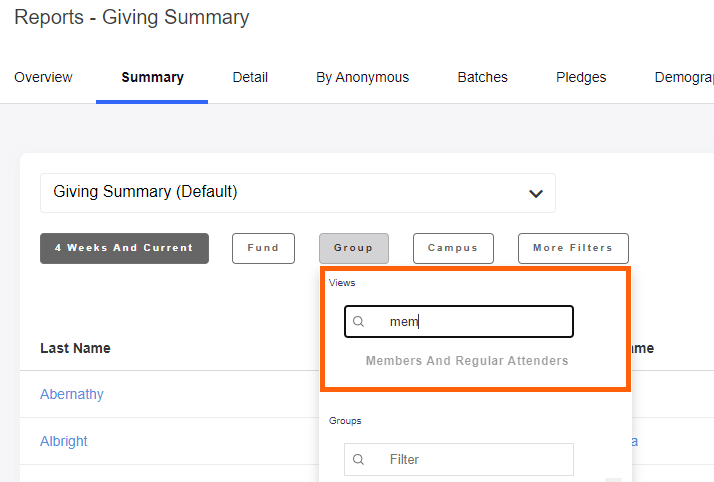Click the magnifier icon in Groups filter
The width and height of the screenshot is (714, 482).
359,460
